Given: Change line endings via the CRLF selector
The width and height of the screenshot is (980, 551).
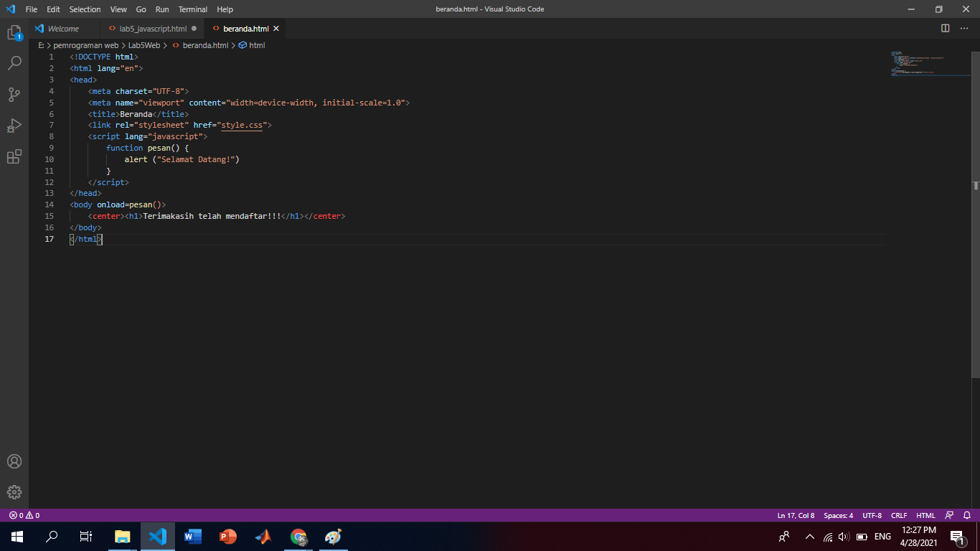Looking at the screenshot, I should click(899, 515).
